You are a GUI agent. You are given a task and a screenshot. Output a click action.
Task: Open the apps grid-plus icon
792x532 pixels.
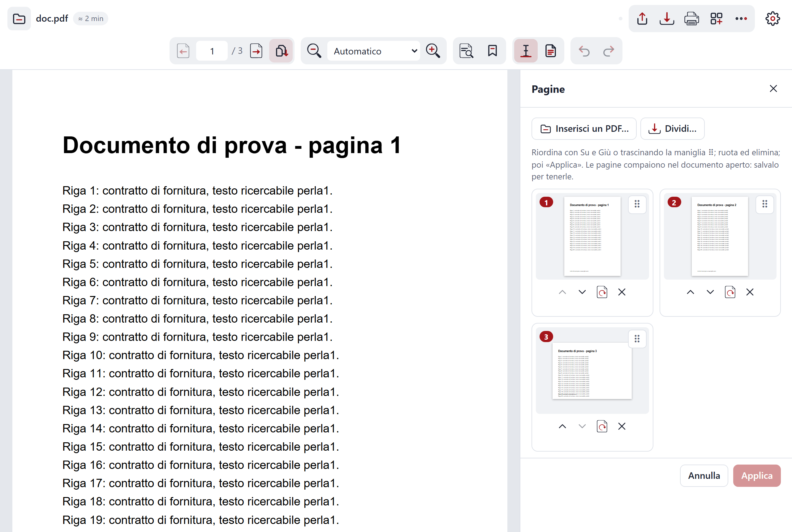pos(716,19)
